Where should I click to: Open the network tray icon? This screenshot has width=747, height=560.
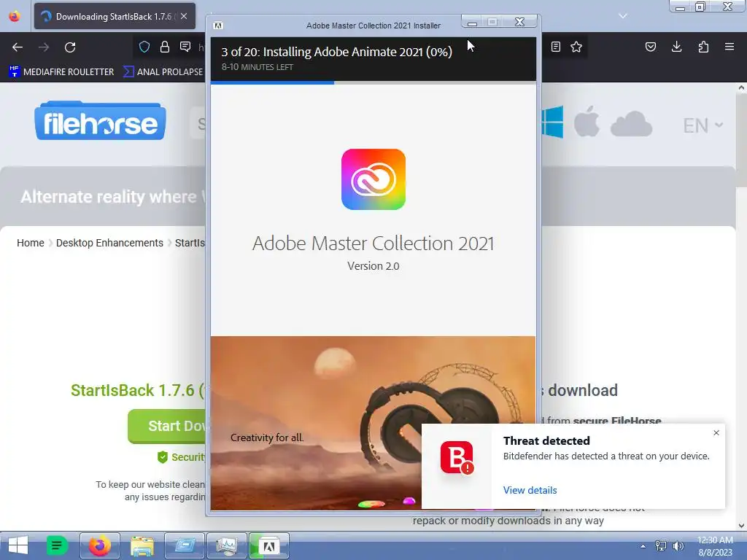coord(661,546)
